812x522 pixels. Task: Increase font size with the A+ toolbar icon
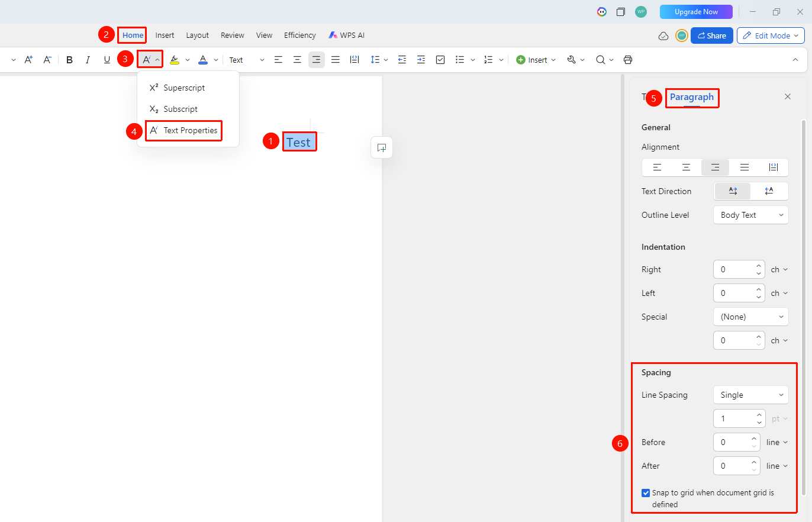click(28, 60)
